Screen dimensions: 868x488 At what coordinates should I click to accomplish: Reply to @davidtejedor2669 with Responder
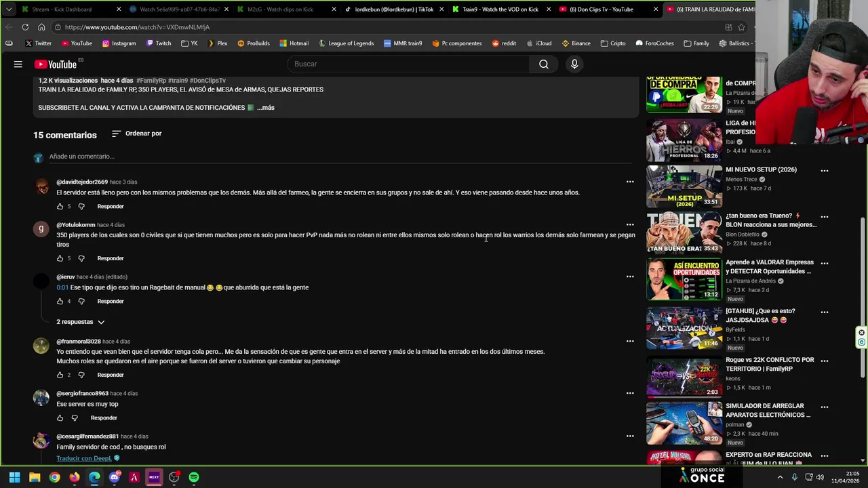(x=111, y=206)
